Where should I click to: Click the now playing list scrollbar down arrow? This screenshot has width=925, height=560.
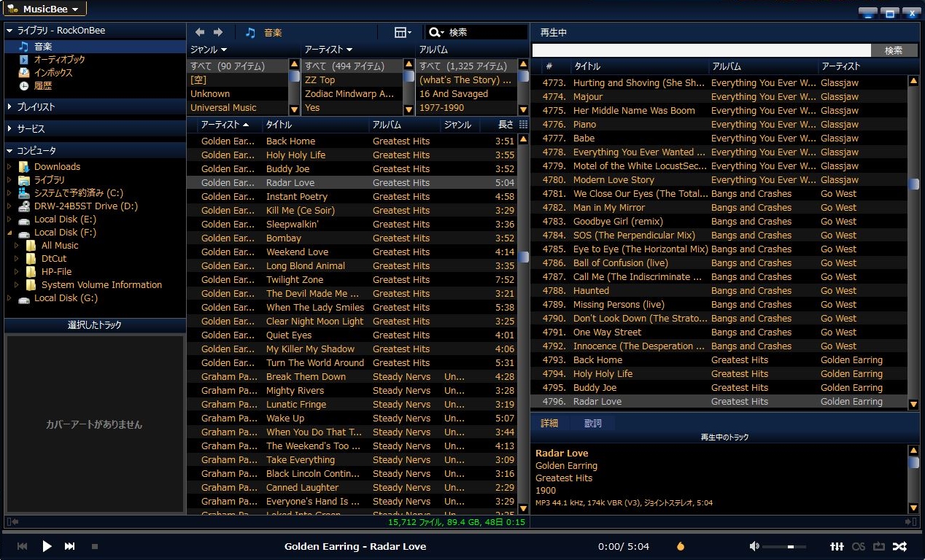click(913, 404)
